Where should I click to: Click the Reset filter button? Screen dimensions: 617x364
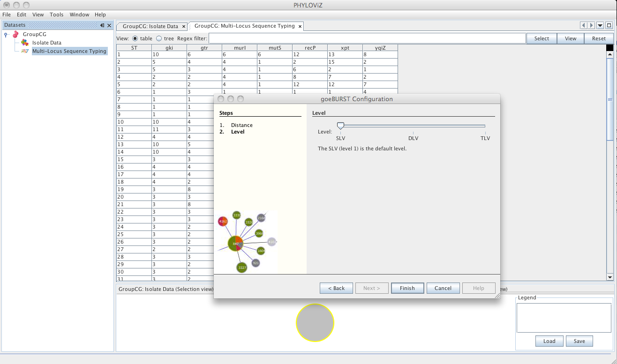[599, 38]
